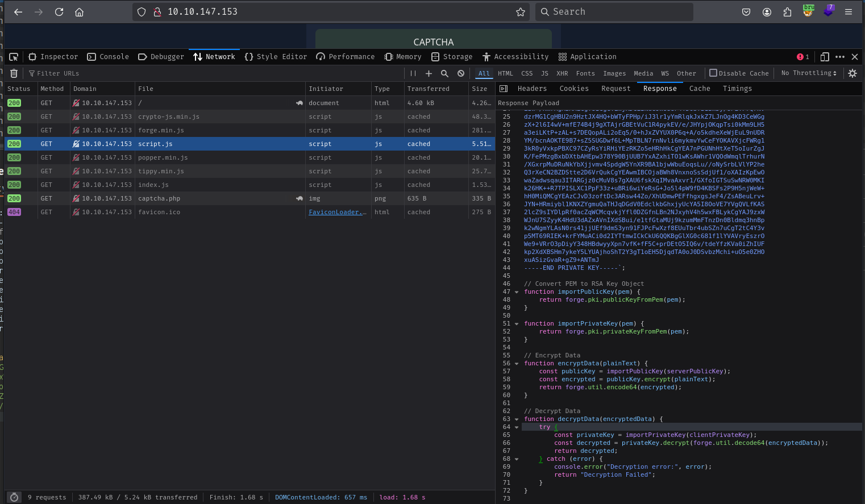The height and width of the screenshot is (504, 865).
Task: Switch to the Headers tab
Action: click(x=532, y=89)
